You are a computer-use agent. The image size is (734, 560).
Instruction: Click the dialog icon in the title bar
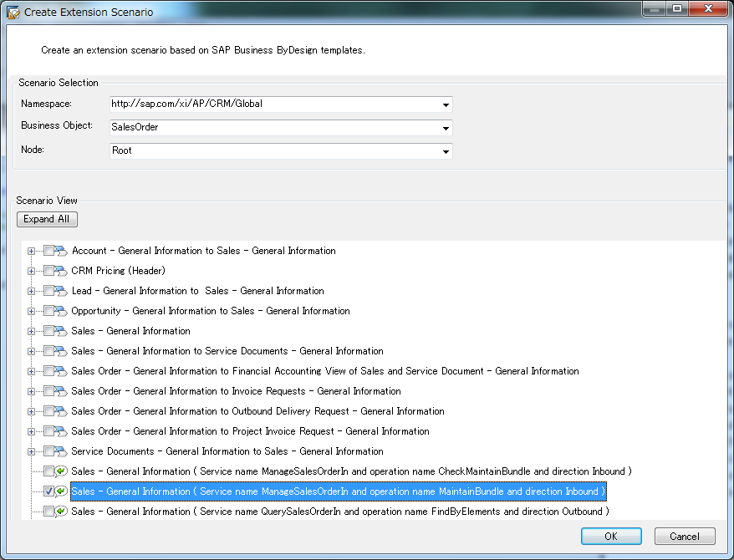click(13, 13)
